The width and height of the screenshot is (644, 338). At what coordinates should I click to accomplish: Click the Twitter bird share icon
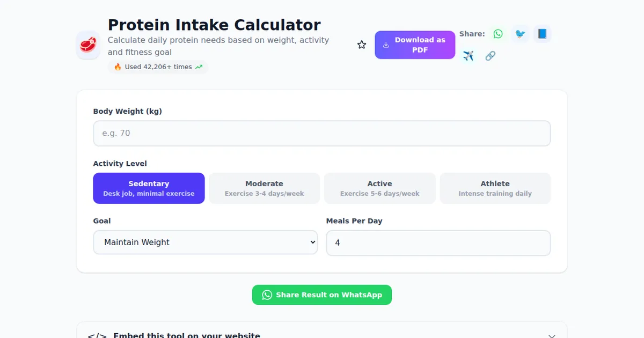[520, 33]
